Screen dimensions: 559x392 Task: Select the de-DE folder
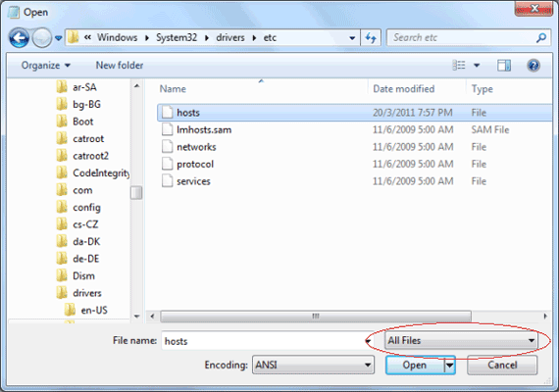(86, 259)
